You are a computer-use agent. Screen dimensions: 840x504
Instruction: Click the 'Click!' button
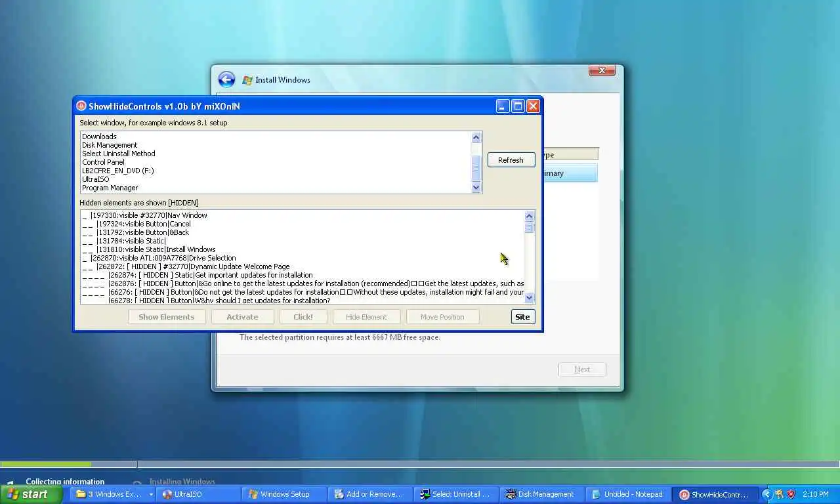point(303,317)
